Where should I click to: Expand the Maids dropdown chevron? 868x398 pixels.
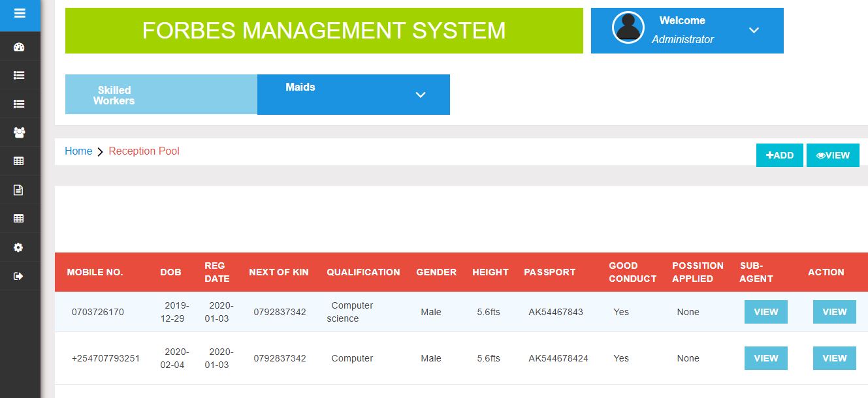click(421, 95)
